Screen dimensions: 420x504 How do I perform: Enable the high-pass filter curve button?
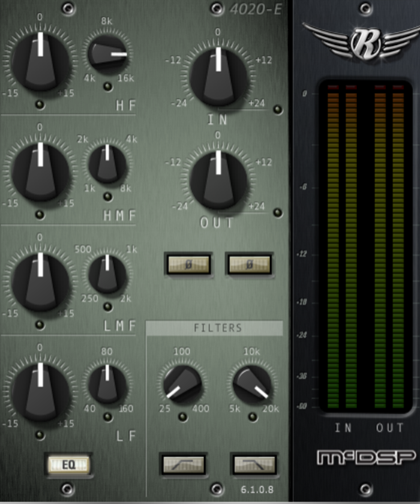(184, 464)
